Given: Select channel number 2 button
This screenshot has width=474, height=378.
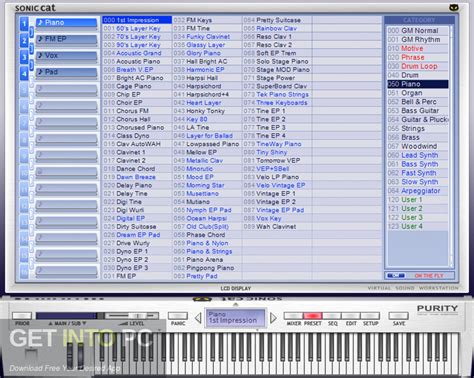Looking at the screenshot, I should (24, 41).
